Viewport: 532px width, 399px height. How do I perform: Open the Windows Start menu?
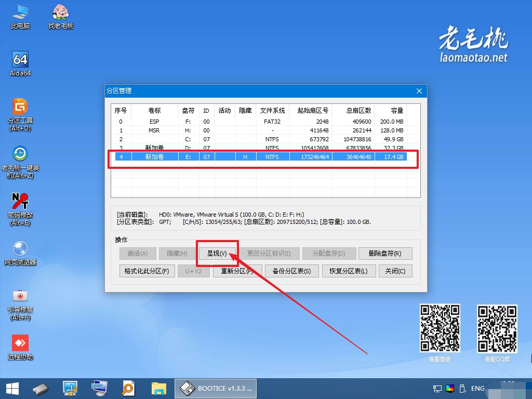pos(12,389)
